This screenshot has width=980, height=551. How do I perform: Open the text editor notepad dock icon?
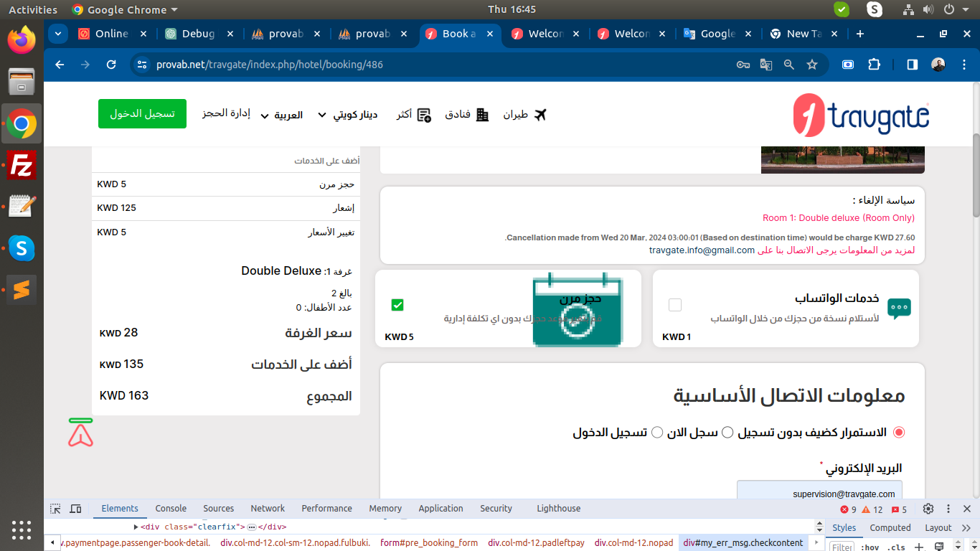[x=22, y=207]
